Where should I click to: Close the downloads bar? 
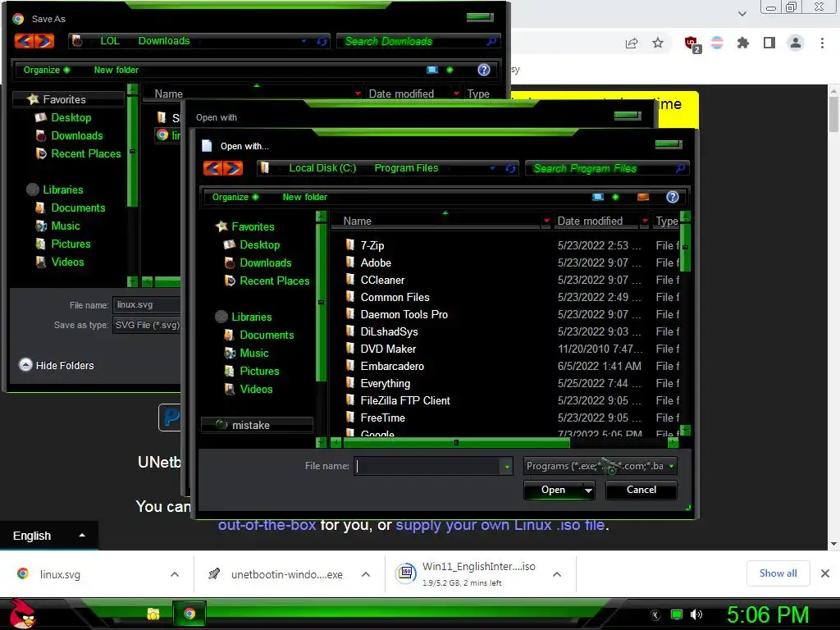[825, 573]
